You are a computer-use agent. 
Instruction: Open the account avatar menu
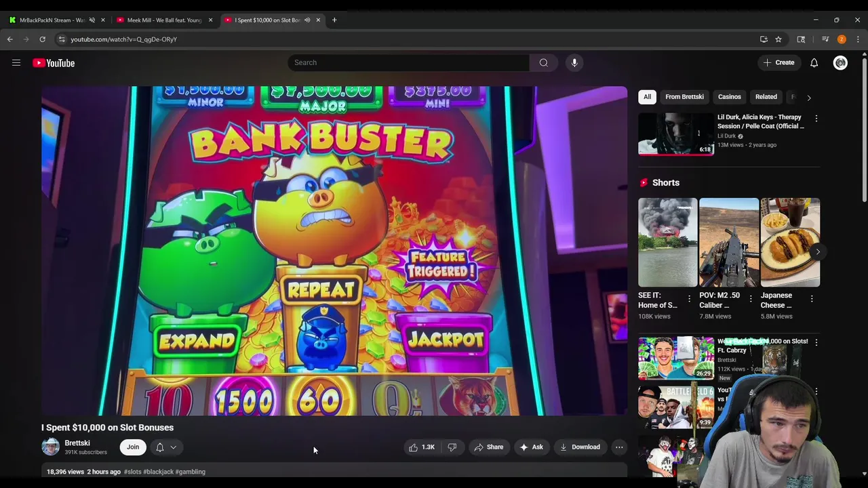tap(840, 63)
